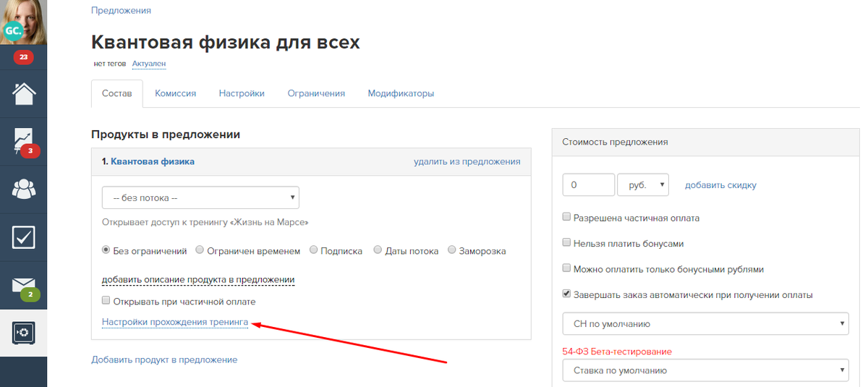This screenshot has height=387, width=868.
Task: Open the mail envelope icon in sidebar
Action: [24, 286]
